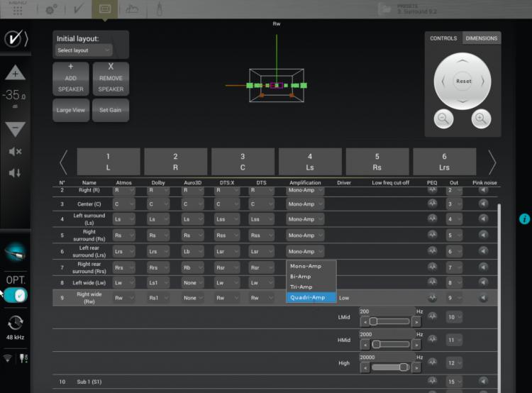Lower volume with the down triangle
532x393 pixels.
click(15, 128)
